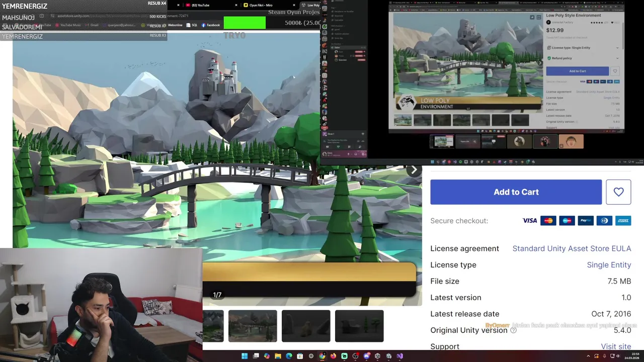Open Visual Studio from the taskbar
Viewport: 644px width, 362px height.
coord(399,356)
